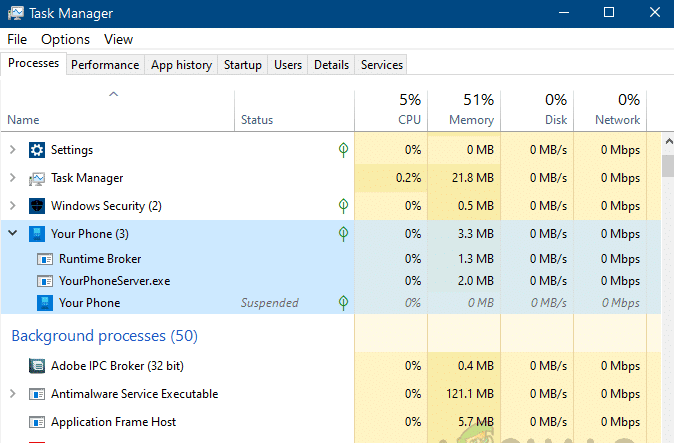
Task: Click the leaf icon on Your Phone (3) row
Action: (343, 234)
